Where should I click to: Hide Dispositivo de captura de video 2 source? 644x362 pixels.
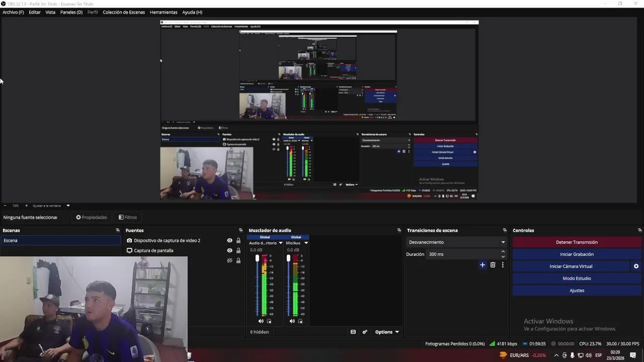230,240
